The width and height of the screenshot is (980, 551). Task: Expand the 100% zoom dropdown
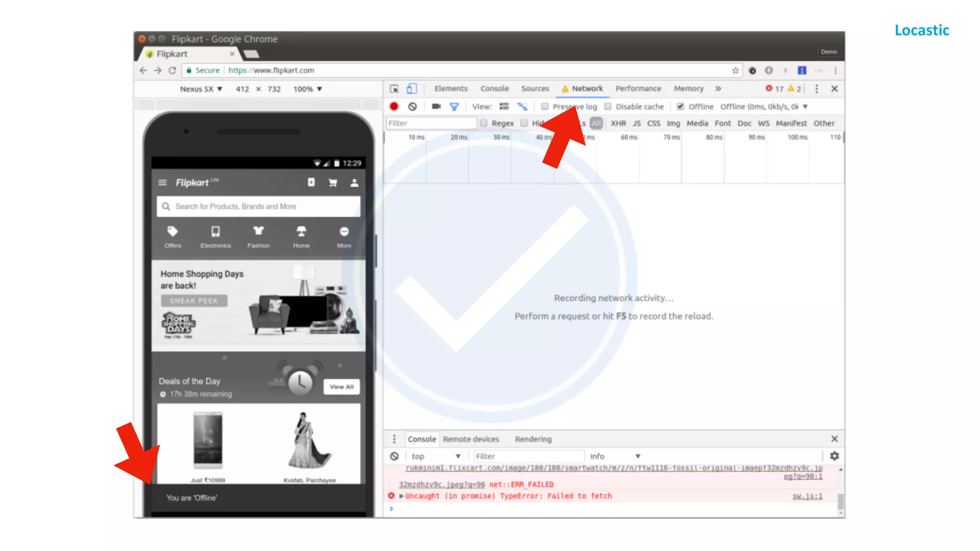pyautogui.click(x=308, y=89)
